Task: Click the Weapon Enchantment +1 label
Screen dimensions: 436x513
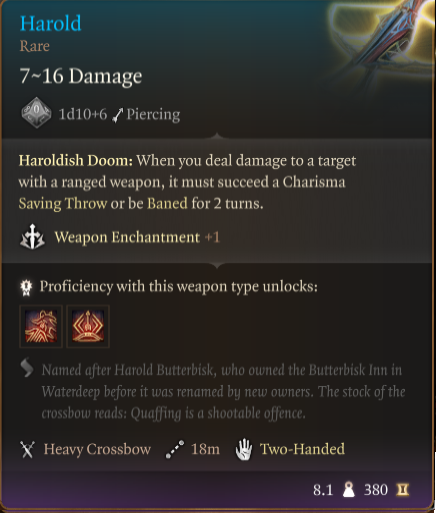Action: tap(137, 237)
